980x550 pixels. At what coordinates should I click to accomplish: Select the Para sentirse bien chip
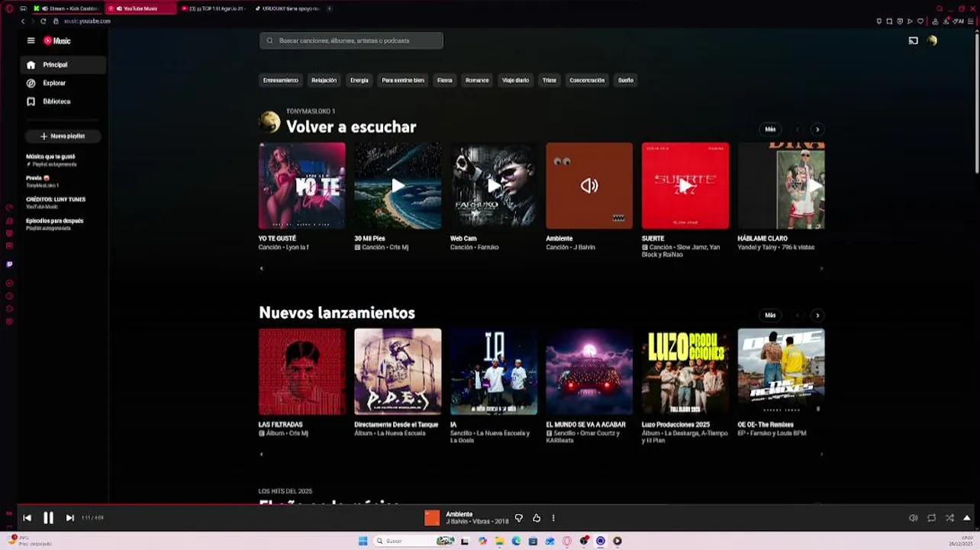pos(403,80)
